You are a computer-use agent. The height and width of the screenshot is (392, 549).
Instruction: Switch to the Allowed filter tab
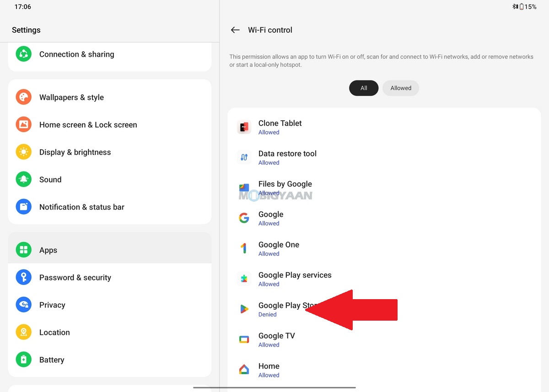tap(401, 88)
